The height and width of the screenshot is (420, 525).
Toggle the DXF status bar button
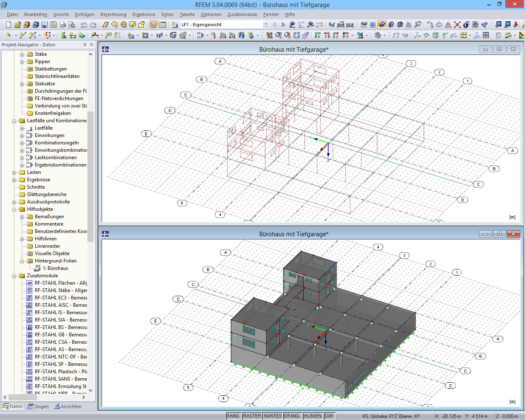point(329,416)
